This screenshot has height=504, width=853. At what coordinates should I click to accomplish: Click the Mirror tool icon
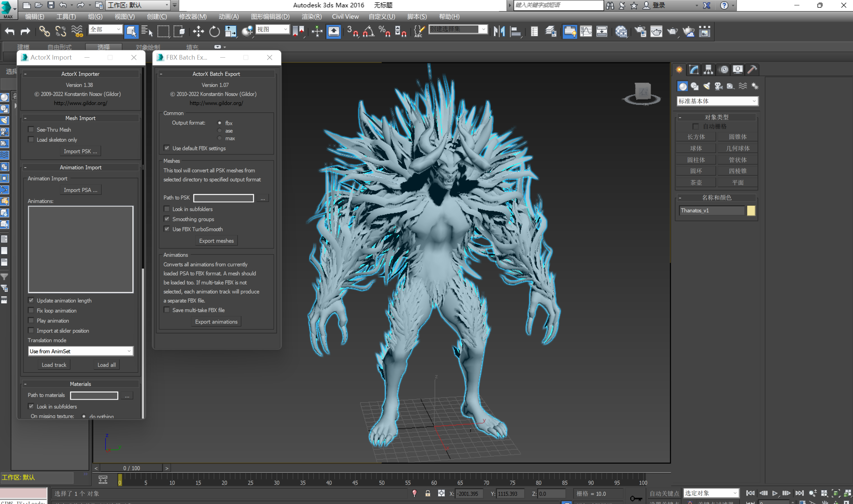coord(499,31)
